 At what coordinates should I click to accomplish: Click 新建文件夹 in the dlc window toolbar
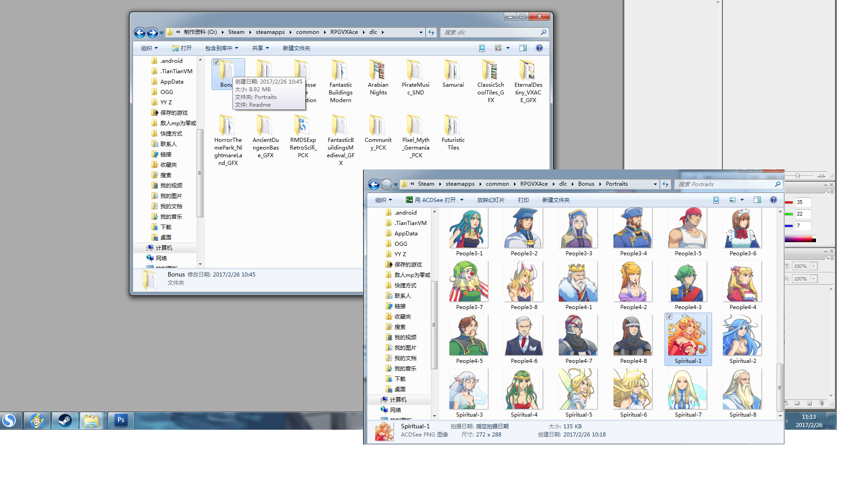pos(296,48)
